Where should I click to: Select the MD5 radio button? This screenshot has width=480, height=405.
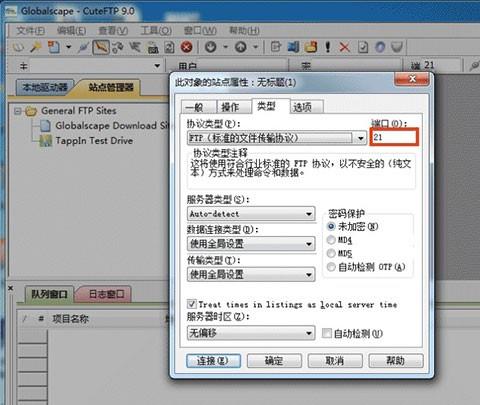[331, 253]
